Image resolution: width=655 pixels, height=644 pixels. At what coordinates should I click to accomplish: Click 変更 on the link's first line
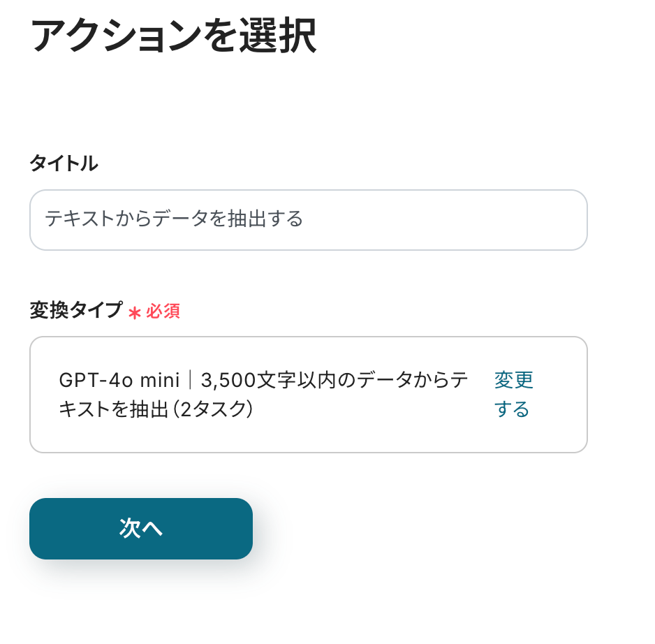[x=513, y=381]
